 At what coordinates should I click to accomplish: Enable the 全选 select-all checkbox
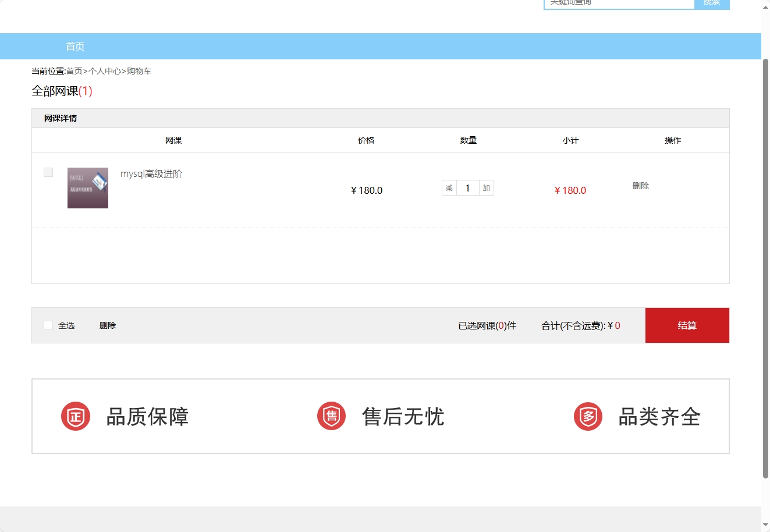point(48,325)
